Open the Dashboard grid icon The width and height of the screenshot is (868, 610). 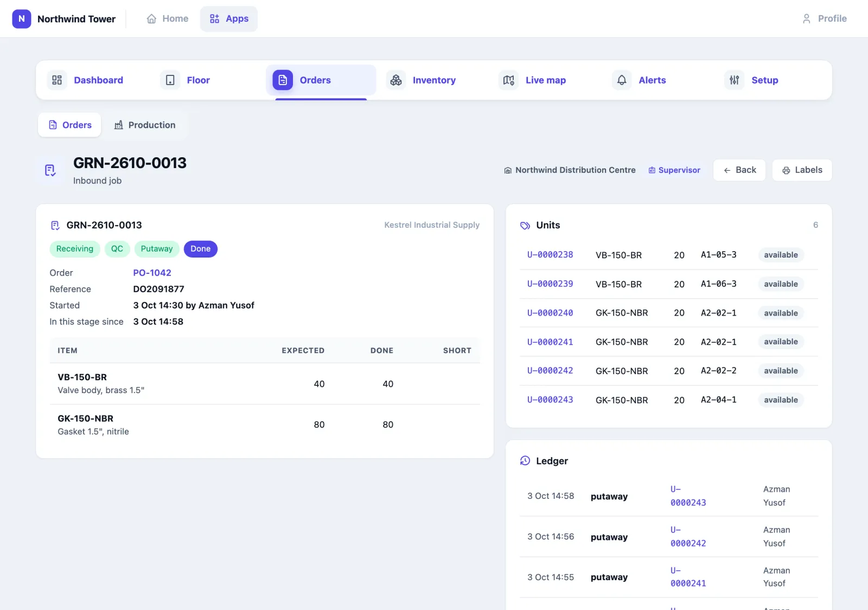(57, 80)
